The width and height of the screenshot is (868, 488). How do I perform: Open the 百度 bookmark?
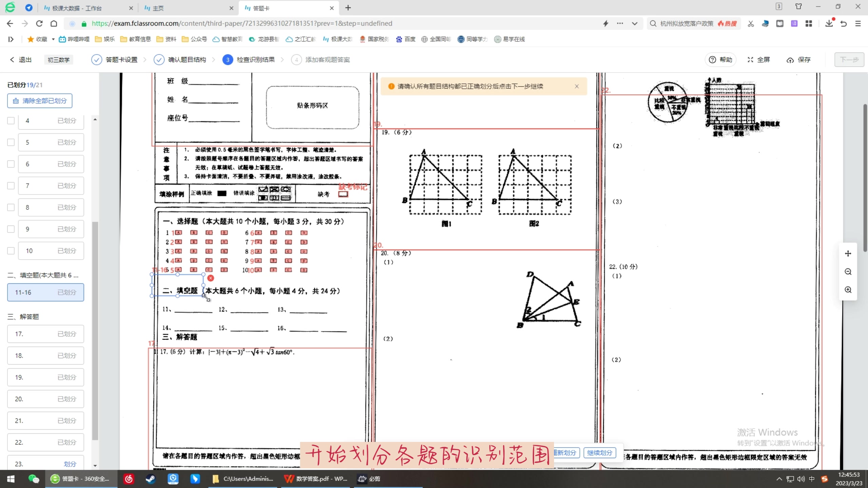point(406,39)
